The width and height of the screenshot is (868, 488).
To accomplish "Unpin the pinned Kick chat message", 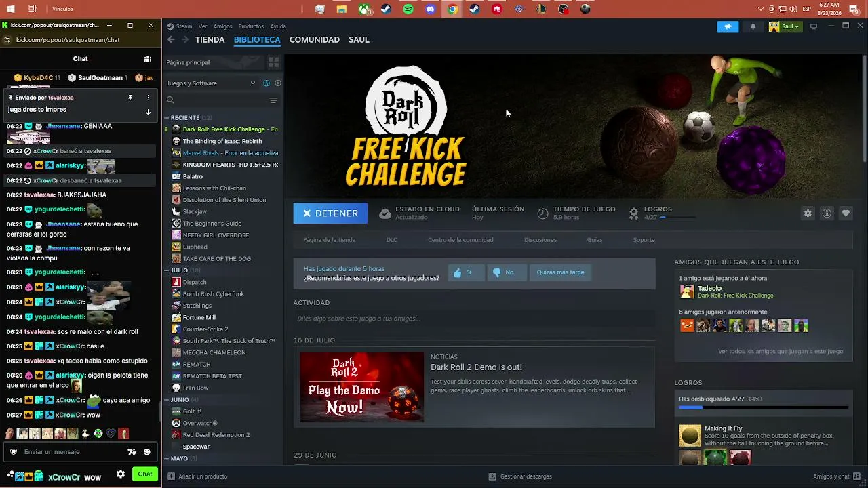I will tap(130, 98).
